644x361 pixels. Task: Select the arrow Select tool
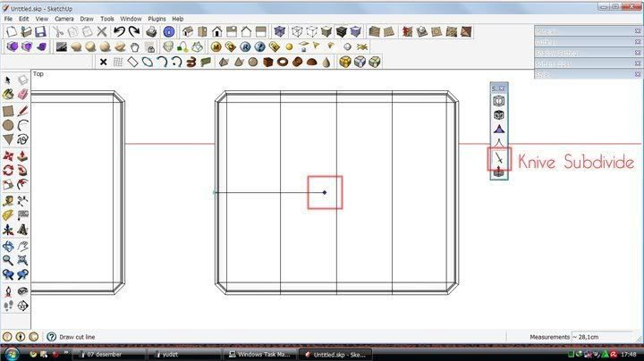point(8,80)
